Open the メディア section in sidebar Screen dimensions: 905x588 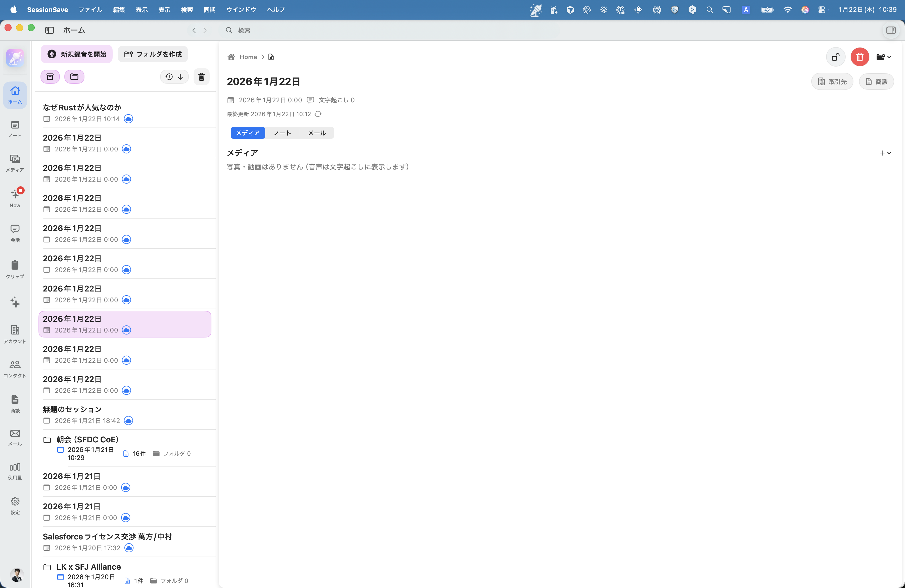(x=15, y=163)
